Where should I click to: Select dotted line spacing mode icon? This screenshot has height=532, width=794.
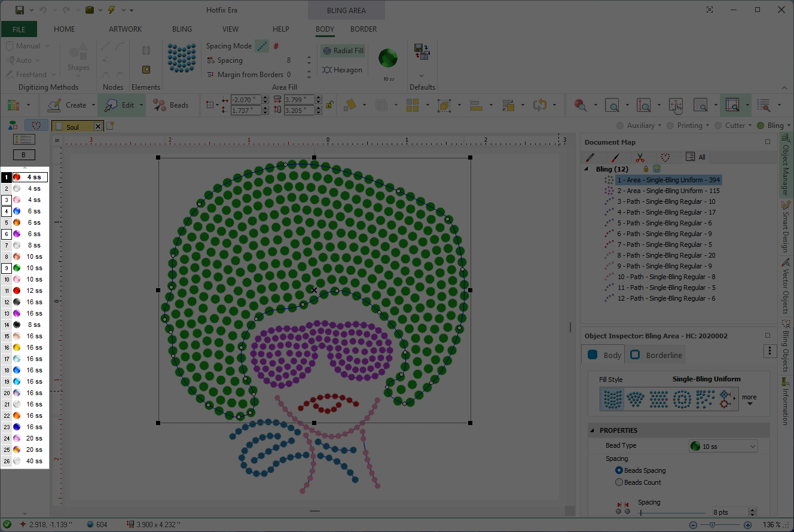(262, 46)
